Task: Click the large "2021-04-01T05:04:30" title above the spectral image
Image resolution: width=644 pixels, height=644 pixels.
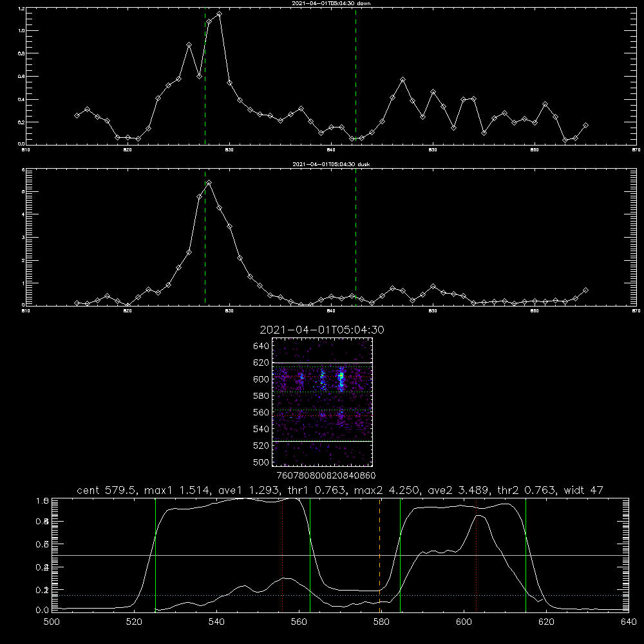Action: point(322,330)
